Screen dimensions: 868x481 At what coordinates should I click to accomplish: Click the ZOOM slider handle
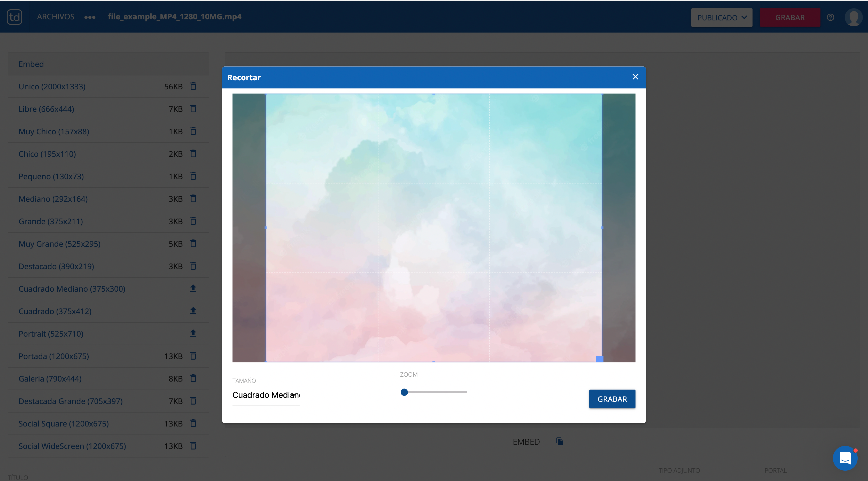click(404, 392)
